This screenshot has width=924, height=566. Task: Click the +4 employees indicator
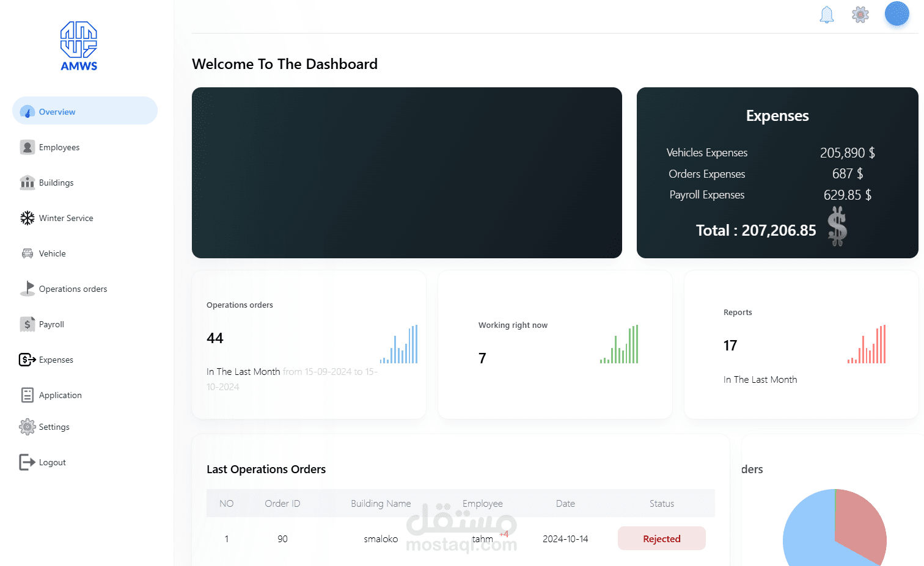(x=504, y=534)
